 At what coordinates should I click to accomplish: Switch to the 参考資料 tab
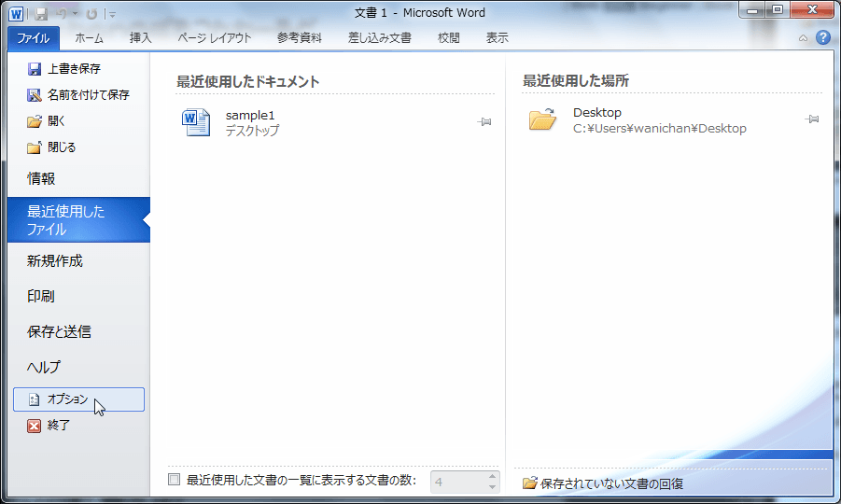click(x=300, y=38)
